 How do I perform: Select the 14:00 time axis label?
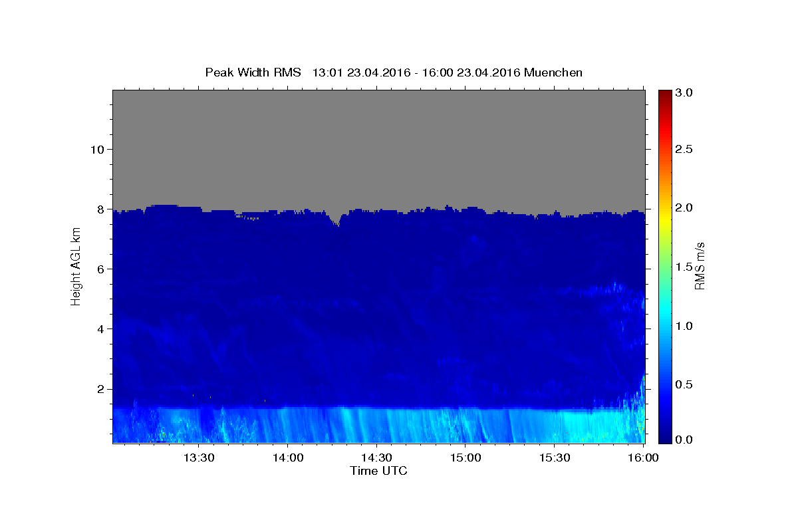287,458
